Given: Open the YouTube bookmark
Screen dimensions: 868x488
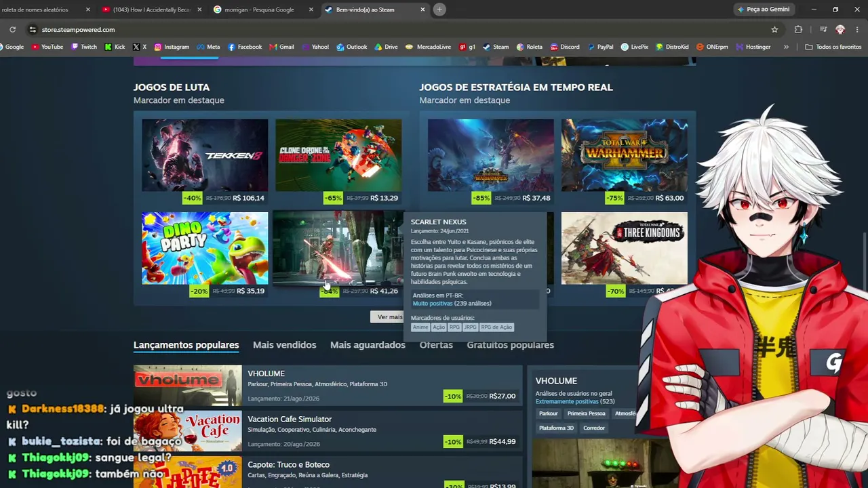Looking at the screenshot, I should point(47,47).
